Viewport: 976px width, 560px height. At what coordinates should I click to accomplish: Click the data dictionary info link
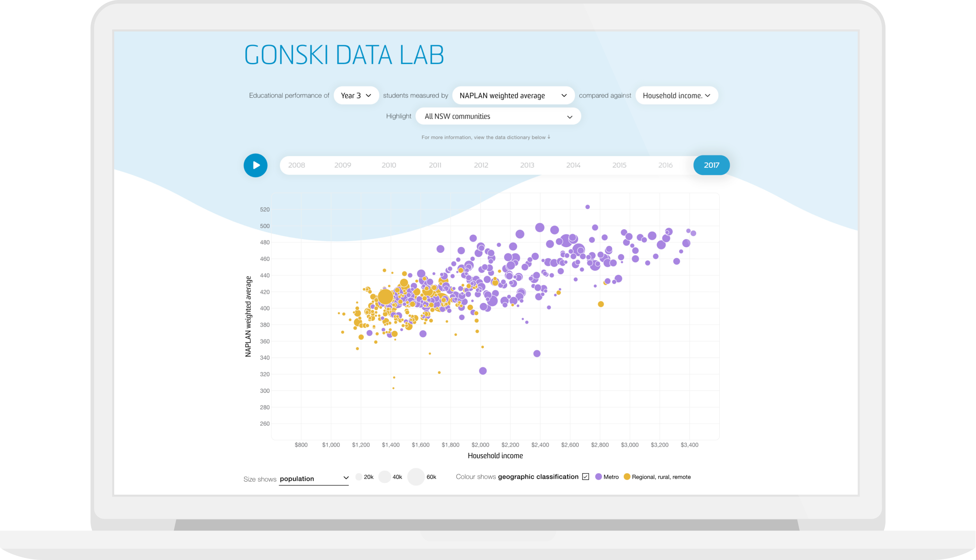(x=486, y=137)
